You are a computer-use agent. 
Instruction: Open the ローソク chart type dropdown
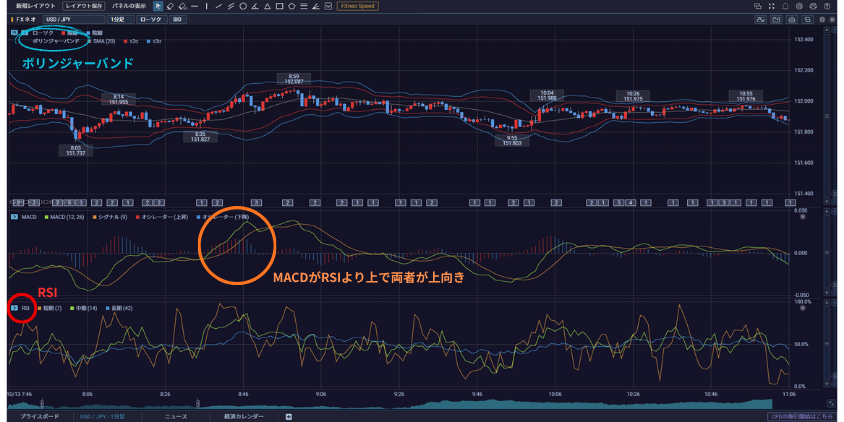pyautogui.click(x=149, y=19)
